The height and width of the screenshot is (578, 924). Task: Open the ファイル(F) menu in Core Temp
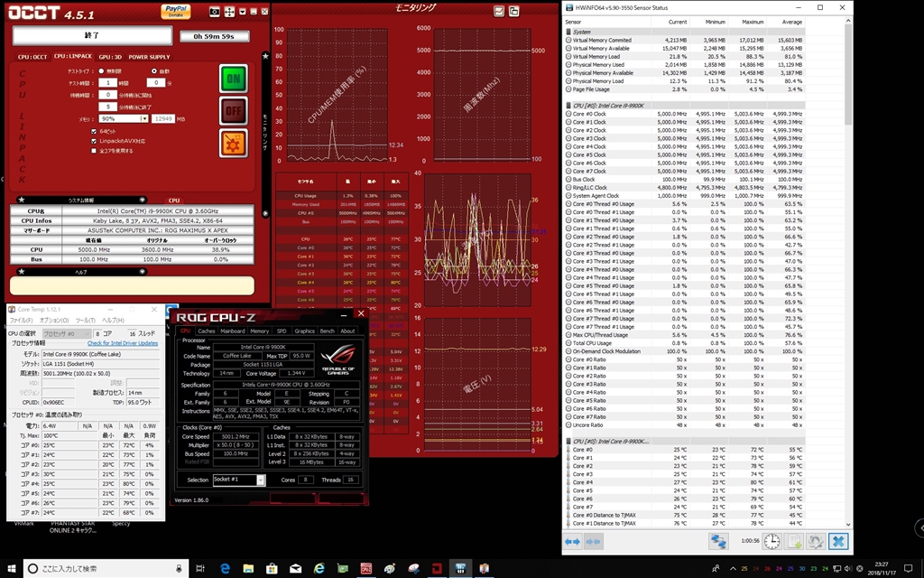coord(22,321)
